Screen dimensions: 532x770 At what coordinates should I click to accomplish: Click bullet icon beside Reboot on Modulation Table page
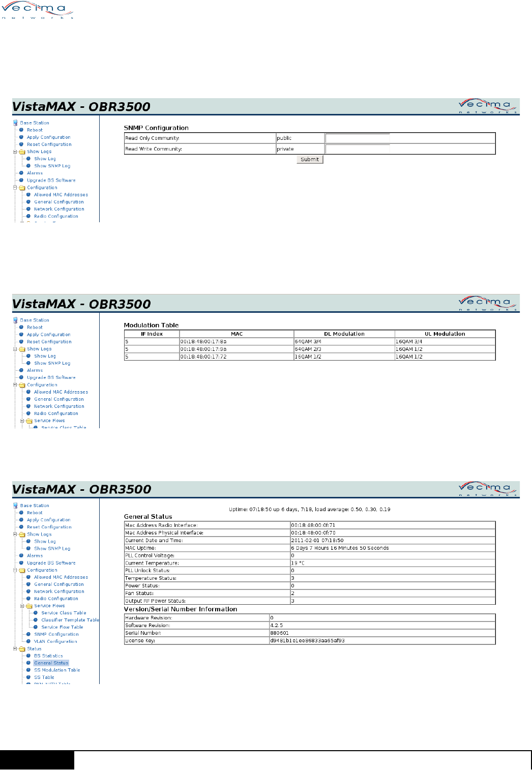21,327
